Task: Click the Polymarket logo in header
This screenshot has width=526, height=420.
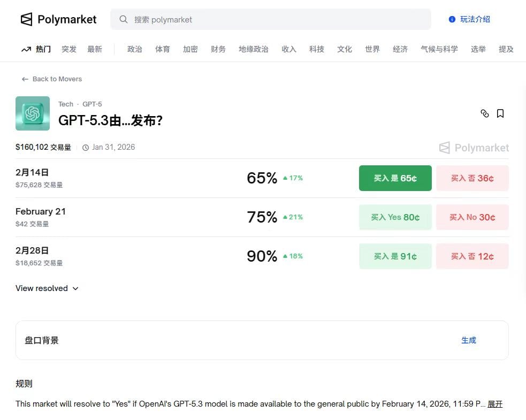Action: (58, 20)
